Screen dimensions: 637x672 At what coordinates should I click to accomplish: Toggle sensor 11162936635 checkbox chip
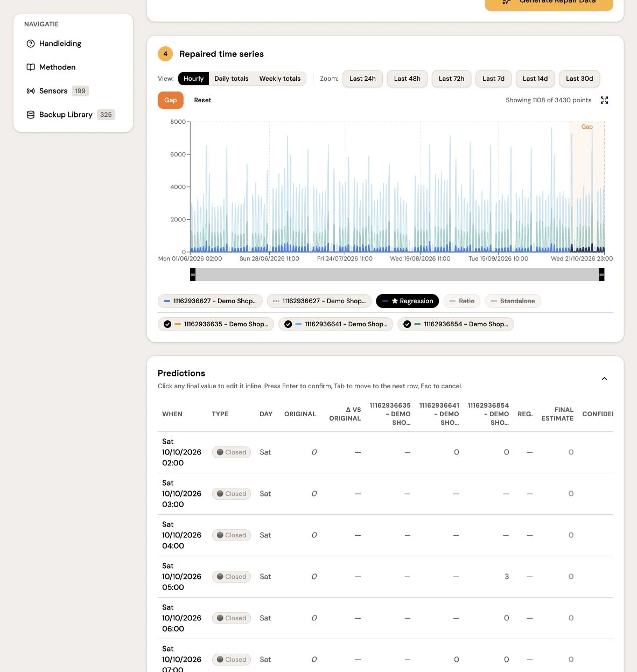216,324
